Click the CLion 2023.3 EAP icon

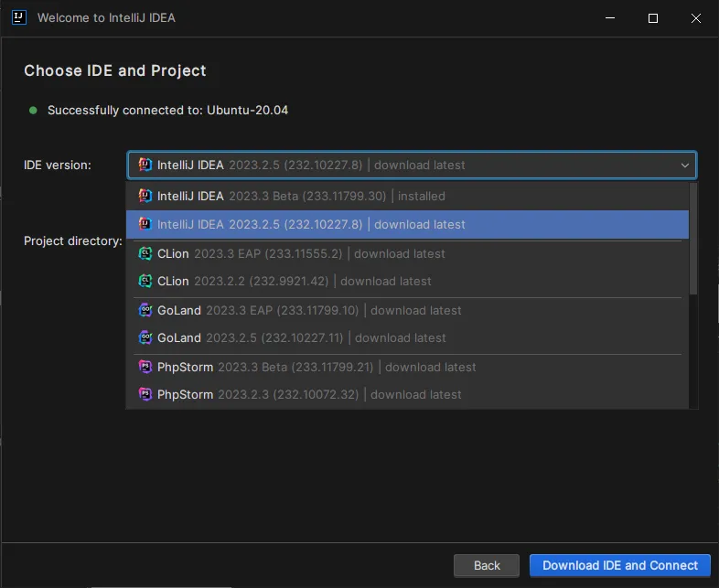coord(145,253)
